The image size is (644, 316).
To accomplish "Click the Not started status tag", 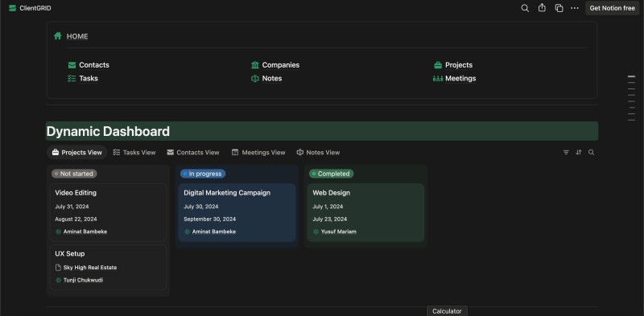I will 74,174.
